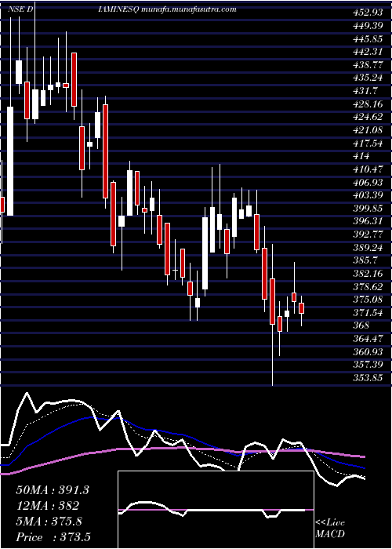The width and height of the screenshot is (392, 549).
Task: Click the 431.7 price label
Action: point(365,92)
